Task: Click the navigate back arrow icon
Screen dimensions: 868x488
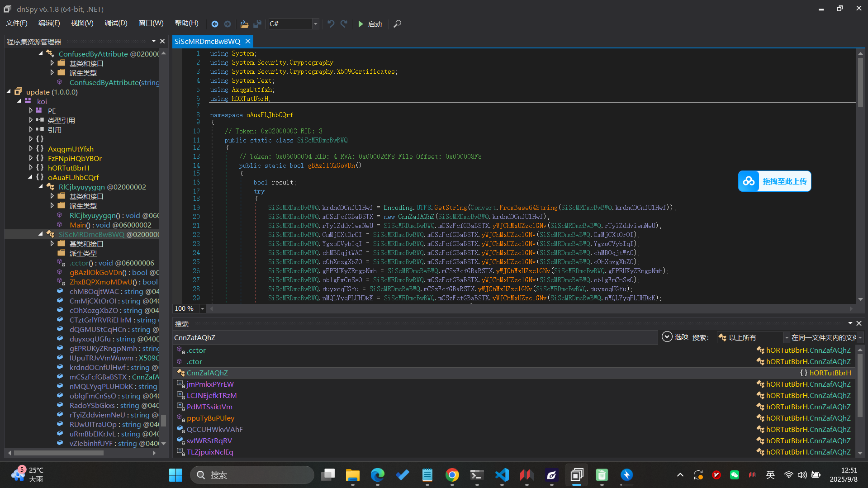Action: tap(215, 24)
